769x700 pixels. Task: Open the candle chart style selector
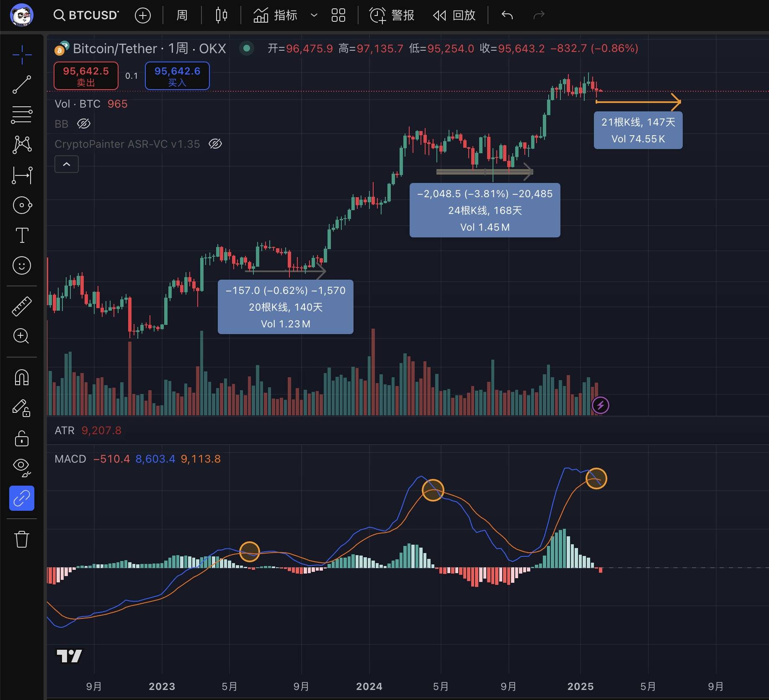pyautogui.click(x=221, y=15)
